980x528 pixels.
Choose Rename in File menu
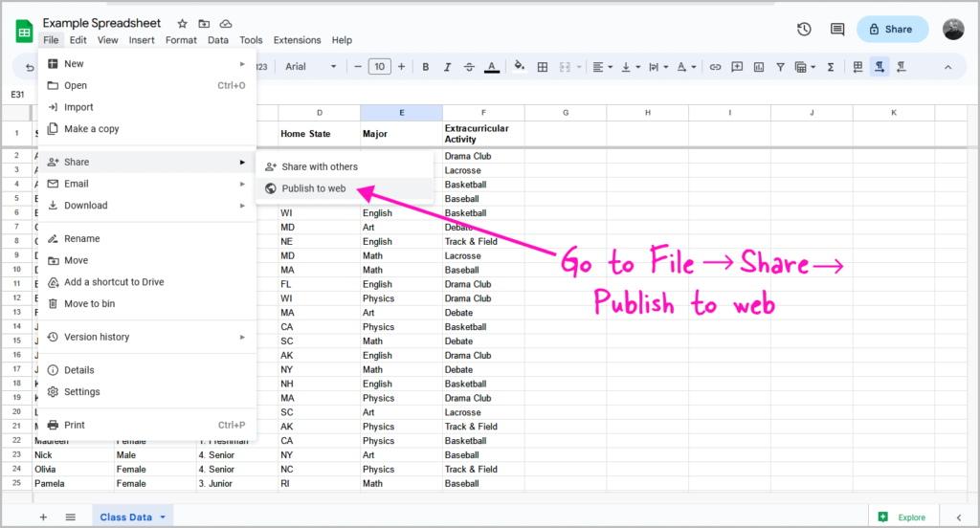[146, 239]
